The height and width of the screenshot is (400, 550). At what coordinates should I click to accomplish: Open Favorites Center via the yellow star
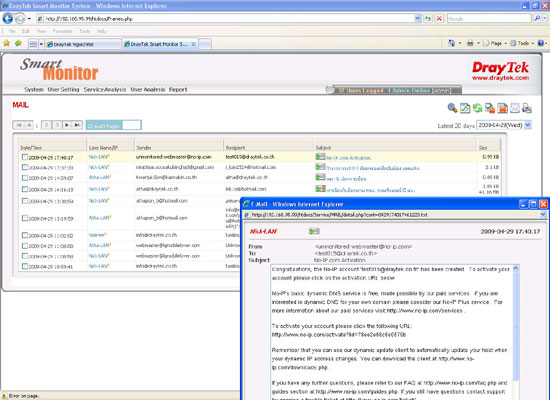pyautogui.click(x=6, y=44)
